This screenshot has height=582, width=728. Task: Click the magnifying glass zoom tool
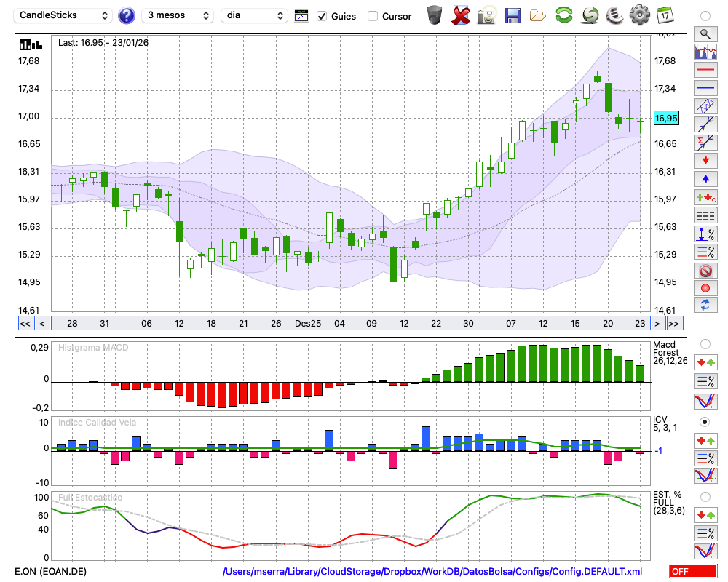pyautogui.click(x=705, y=33)
